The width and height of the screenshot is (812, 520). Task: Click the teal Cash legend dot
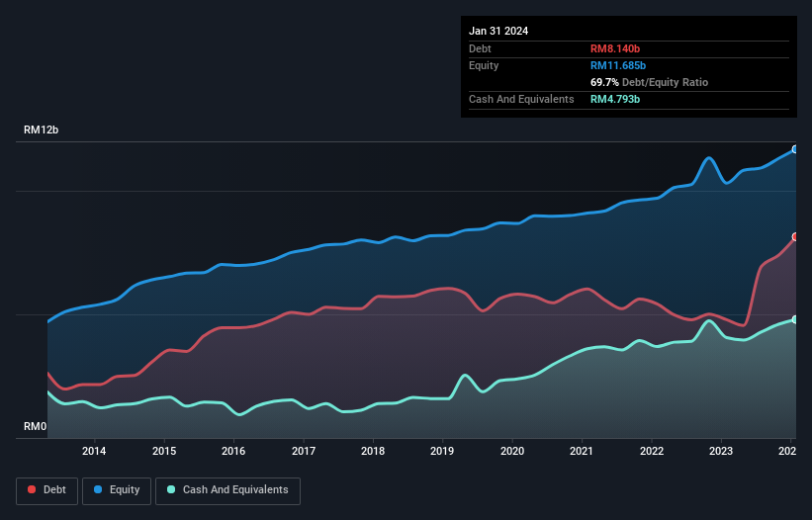click(x=171, y=489)
